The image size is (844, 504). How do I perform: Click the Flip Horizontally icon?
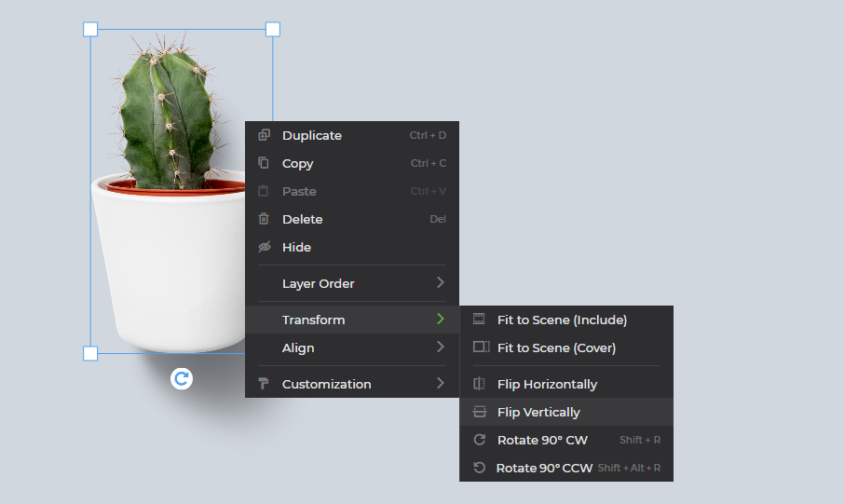point(479,384)
